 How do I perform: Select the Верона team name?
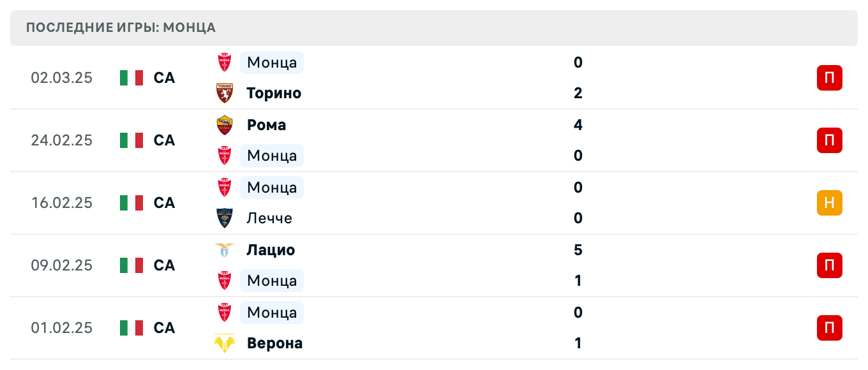[x=274, y=343]
